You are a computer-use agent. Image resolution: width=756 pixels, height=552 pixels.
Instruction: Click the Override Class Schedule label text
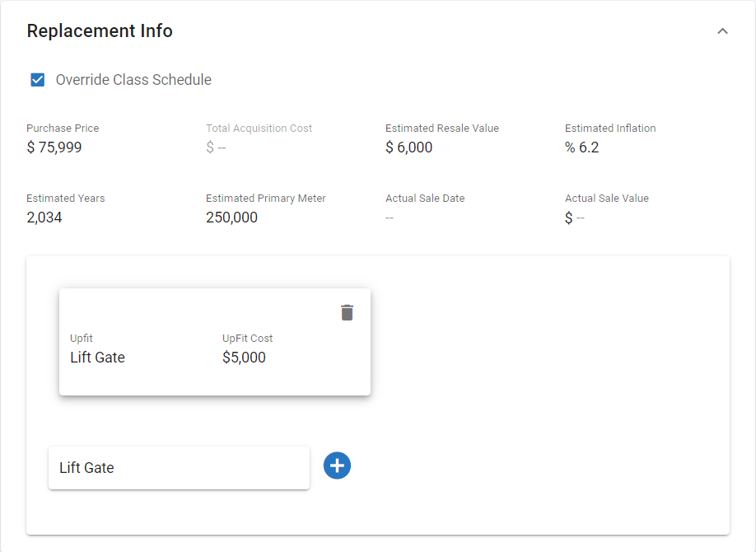pyautogui.click(x=133, y=80)
